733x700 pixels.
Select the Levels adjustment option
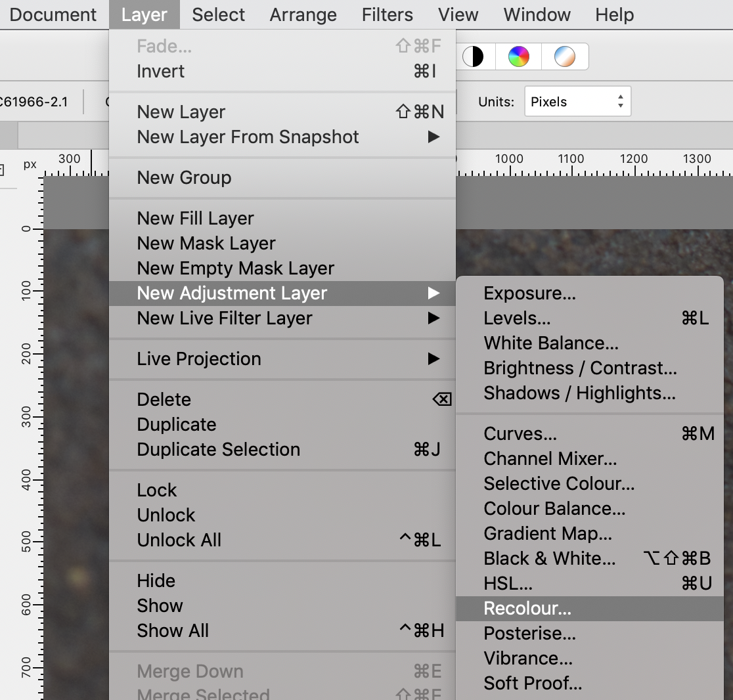coord(516,318)
